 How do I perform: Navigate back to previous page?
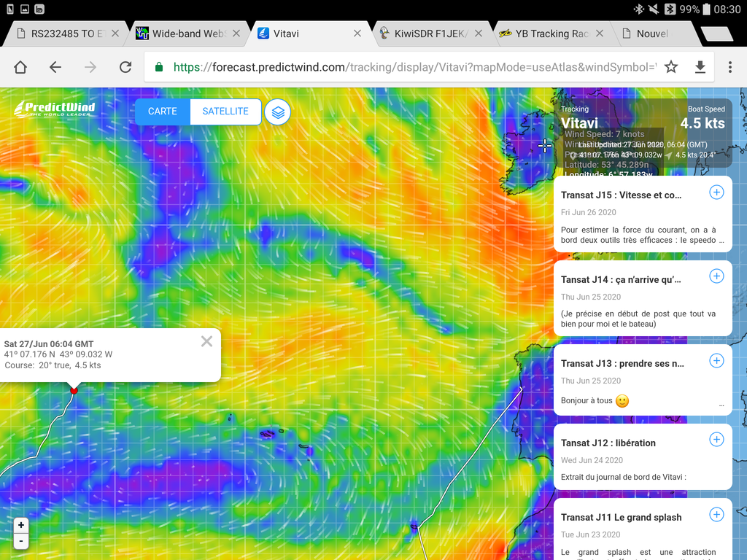coord(55,67)
